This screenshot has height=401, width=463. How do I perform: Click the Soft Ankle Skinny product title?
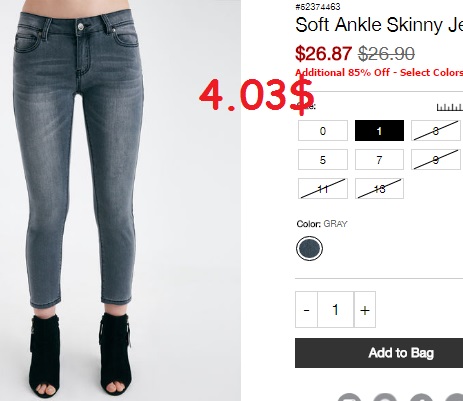(x=379, y=25)
